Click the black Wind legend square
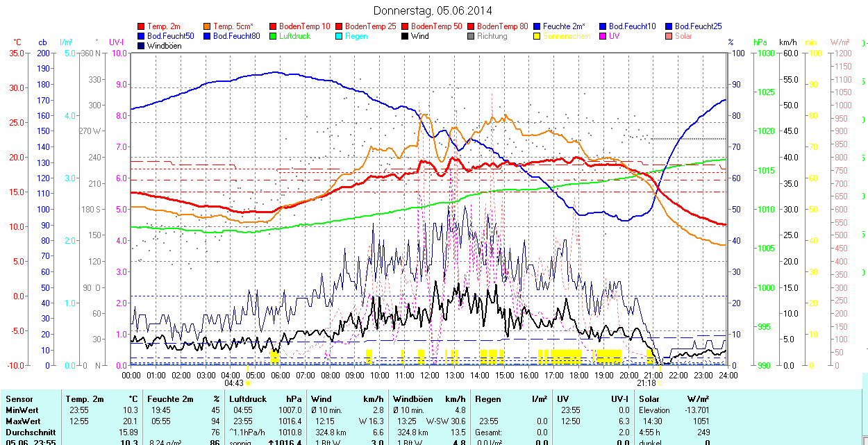The width and height of the screenshot is (868, 445). [406, 36]
